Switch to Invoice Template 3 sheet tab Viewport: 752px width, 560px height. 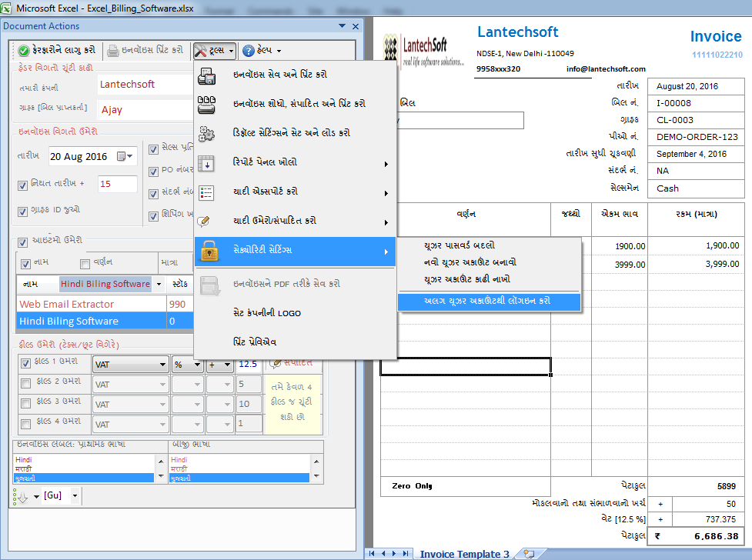[x=464, y=555]
